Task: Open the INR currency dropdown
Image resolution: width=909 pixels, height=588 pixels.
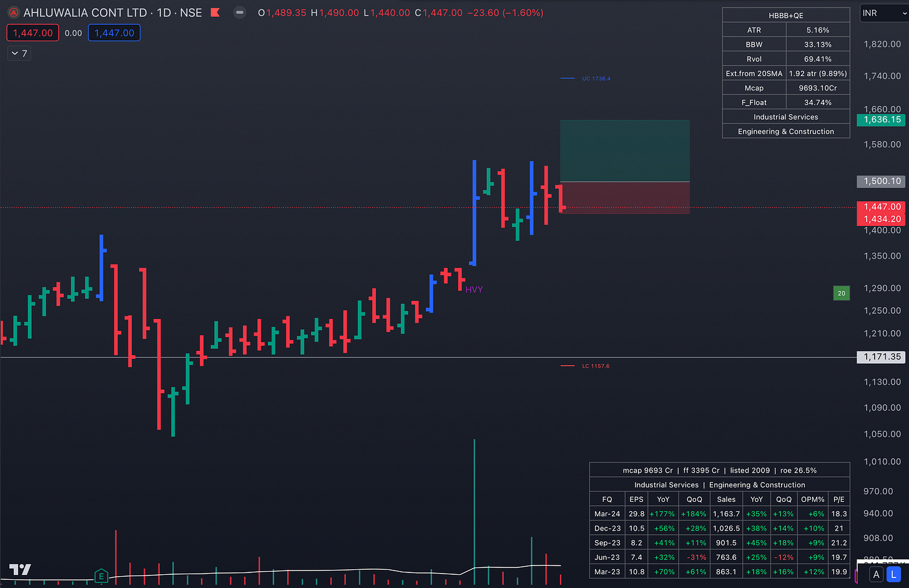Action: [884, 13]
